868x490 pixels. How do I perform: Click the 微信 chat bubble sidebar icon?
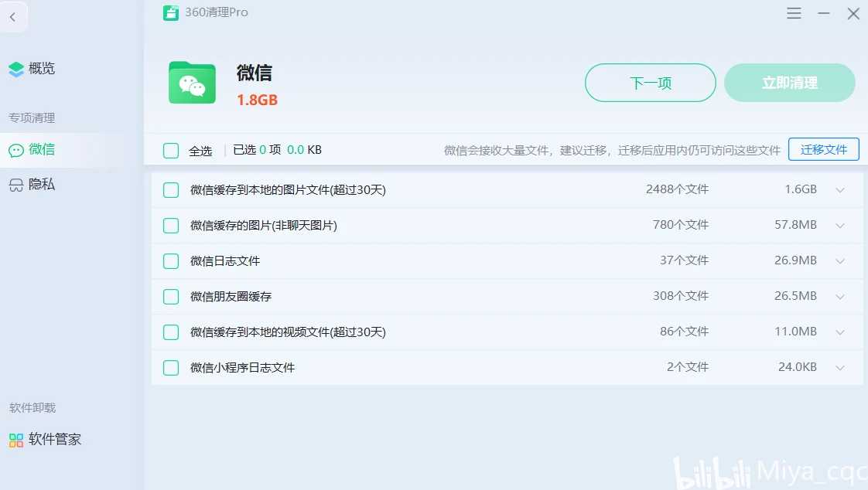click(16, 150)
